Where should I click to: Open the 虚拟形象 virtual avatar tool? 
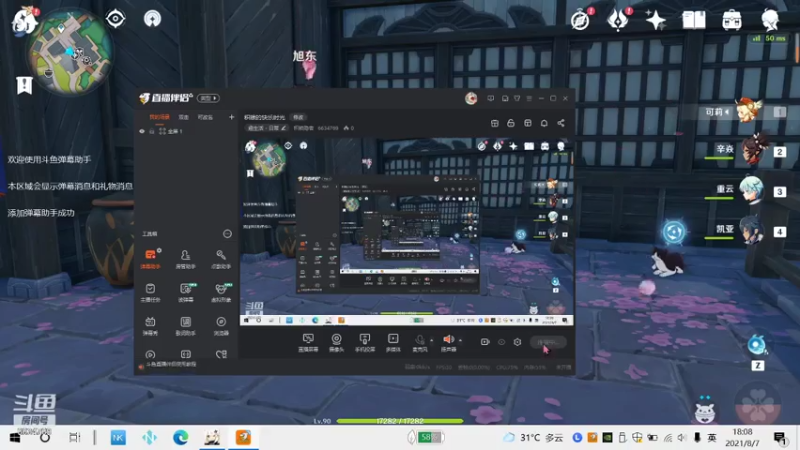tap(220, 292)
